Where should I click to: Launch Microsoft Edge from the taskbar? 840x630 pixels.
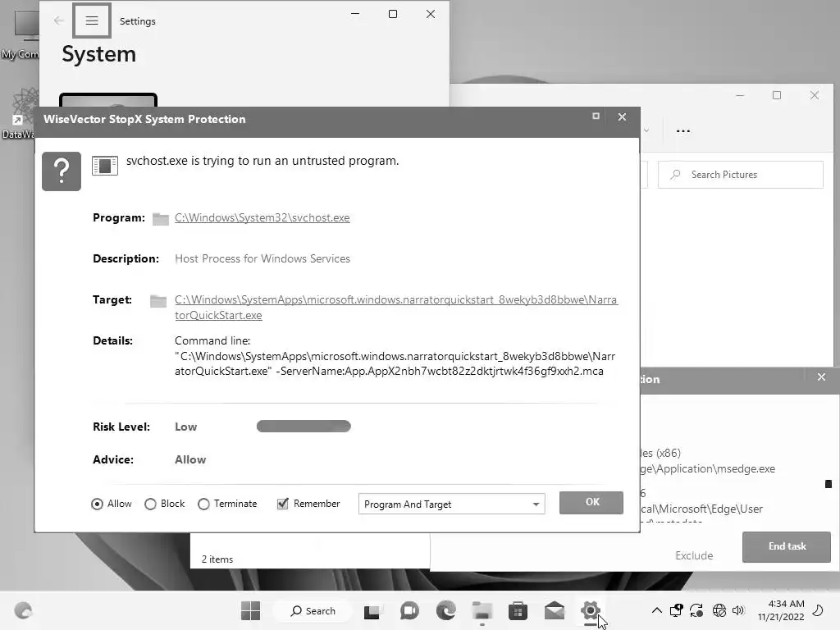(x=445, y=610)
